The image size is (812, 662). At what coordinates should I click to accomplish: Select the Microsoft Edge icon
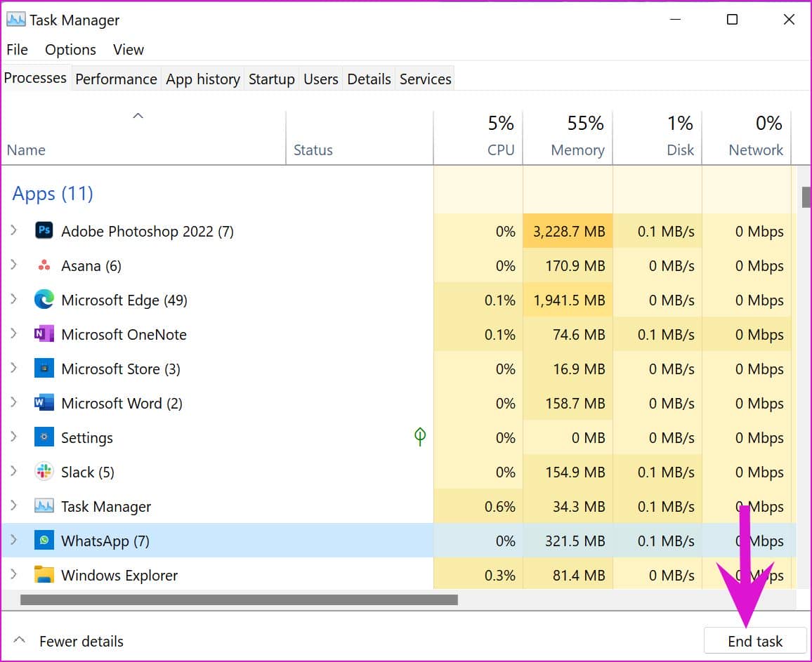click(44, 300)
